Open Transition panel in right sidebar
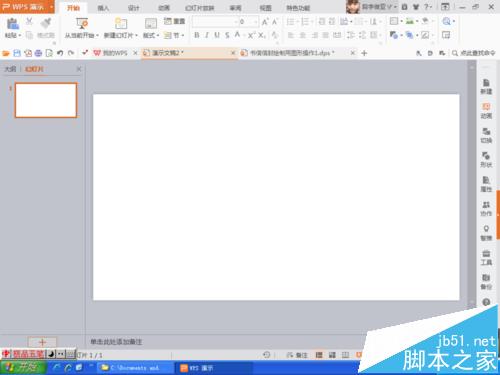This screenshot has height=375, width=500. tap(486, 135)
